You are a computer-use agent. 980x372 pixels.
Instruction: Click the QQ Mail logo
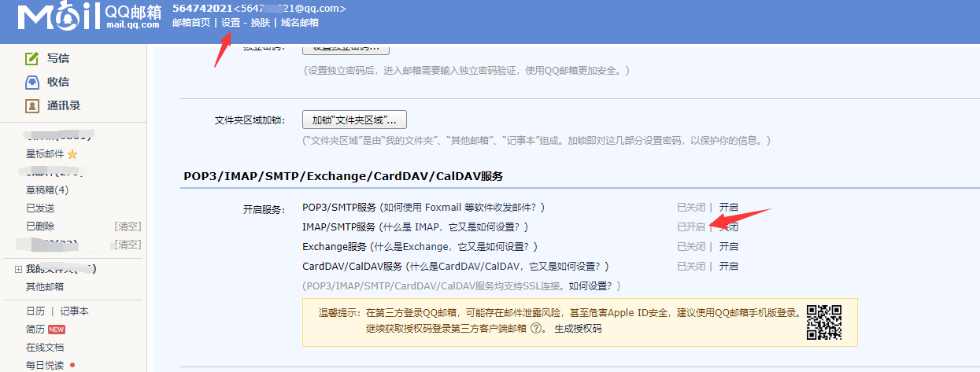(x=89, y=17)
